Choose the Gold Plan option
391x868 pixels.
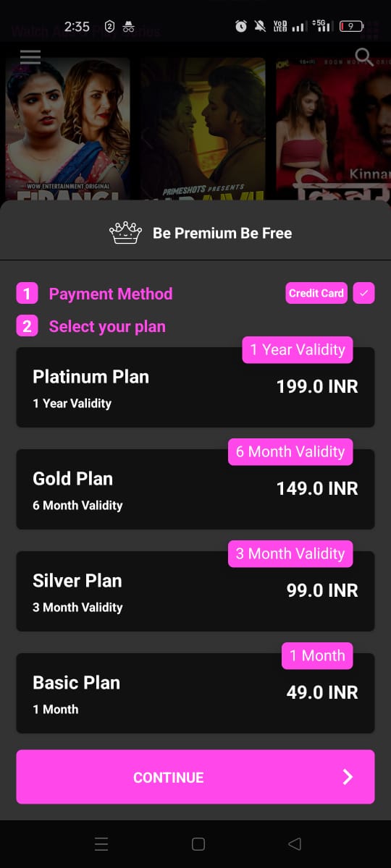pyautogui.click(x=195, y=489)
